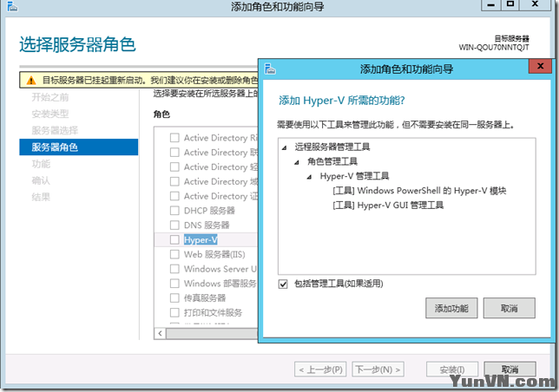The image size is (559, 392).
Task: Click the WIN-QOU70NNTQJT target server name
Action: coord(494,48)
